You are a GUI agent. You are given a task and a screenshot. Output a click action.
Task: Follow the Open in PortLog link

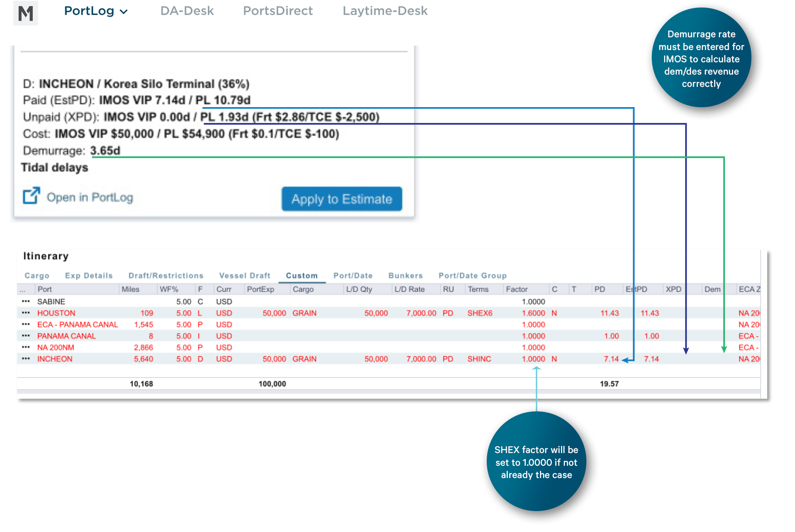90,197
